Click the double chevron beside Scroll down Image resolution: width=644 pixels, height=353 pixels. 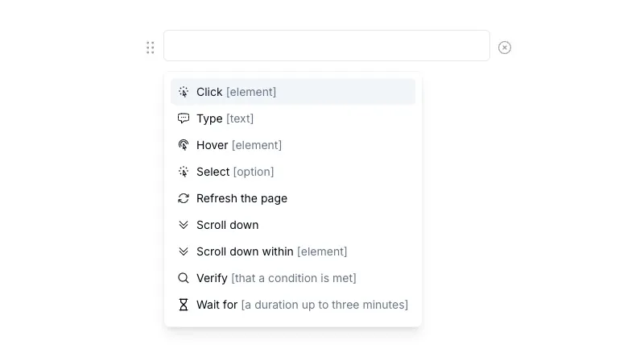(x=184, y=225)
